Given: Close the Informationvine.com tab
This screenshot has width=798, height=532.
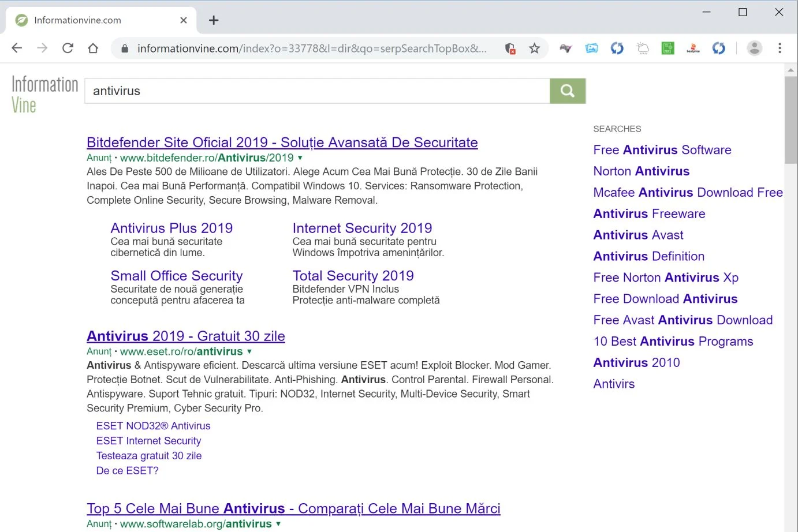Looking at the screenshot, I should point(184,20).
